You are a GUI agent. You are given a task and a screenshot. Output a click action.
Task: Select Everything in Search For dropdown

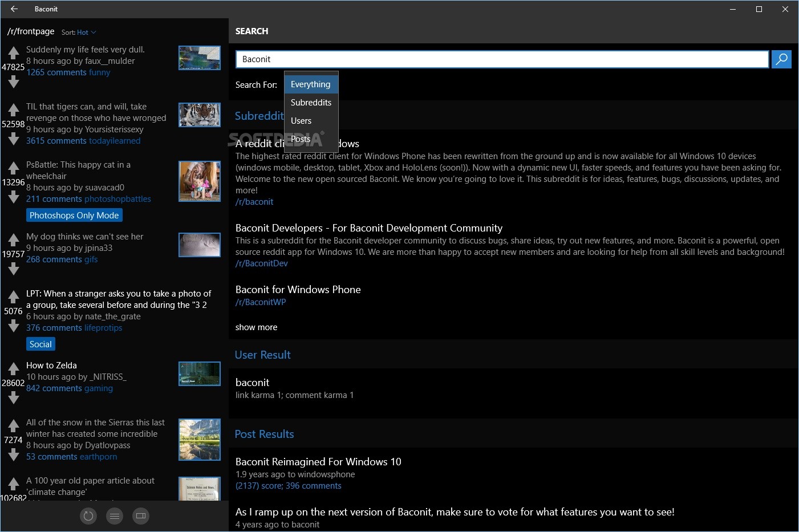(x=311, y=84)
